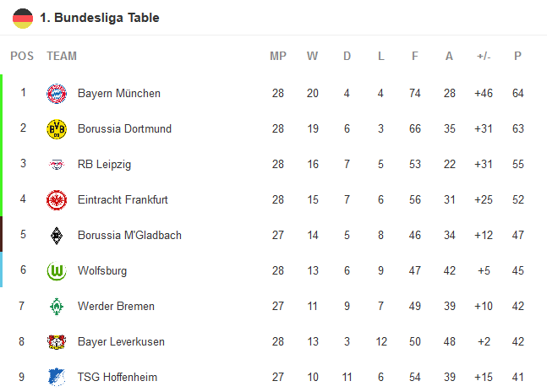Click the 1. Bundesliga Table heading

[100, 18]
